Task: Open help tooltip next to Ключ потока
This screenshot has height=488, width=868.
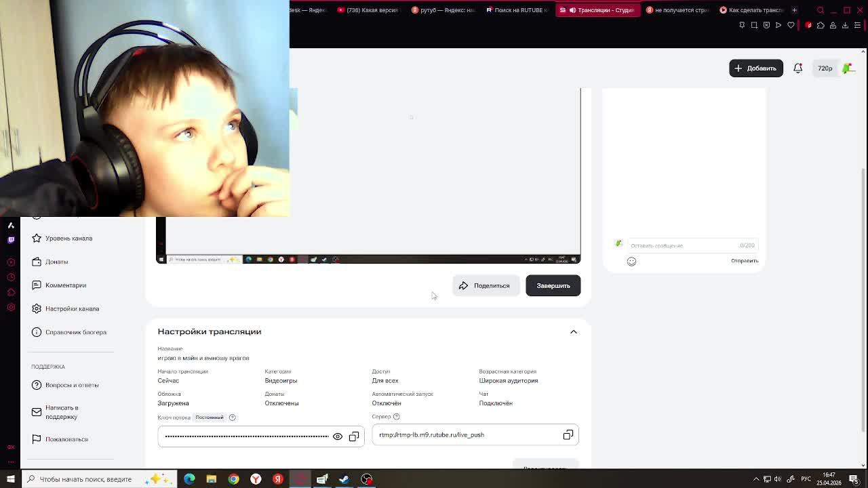Action: 232,418
